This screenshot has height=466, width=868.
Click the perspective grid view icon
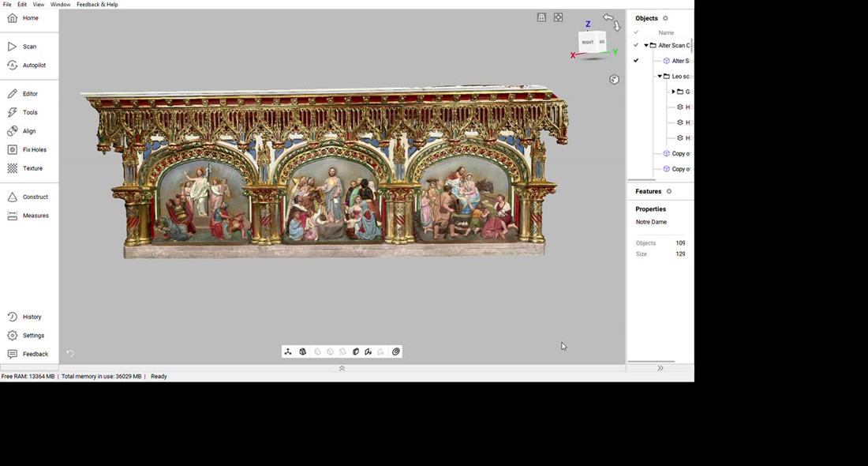[x=541, y=17]
